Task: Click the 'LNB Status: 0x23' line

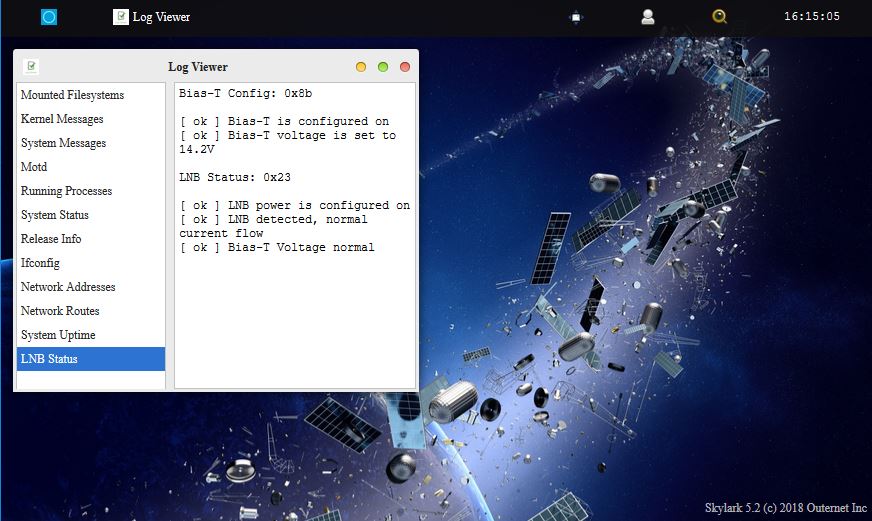Action: tap(235, 177)
